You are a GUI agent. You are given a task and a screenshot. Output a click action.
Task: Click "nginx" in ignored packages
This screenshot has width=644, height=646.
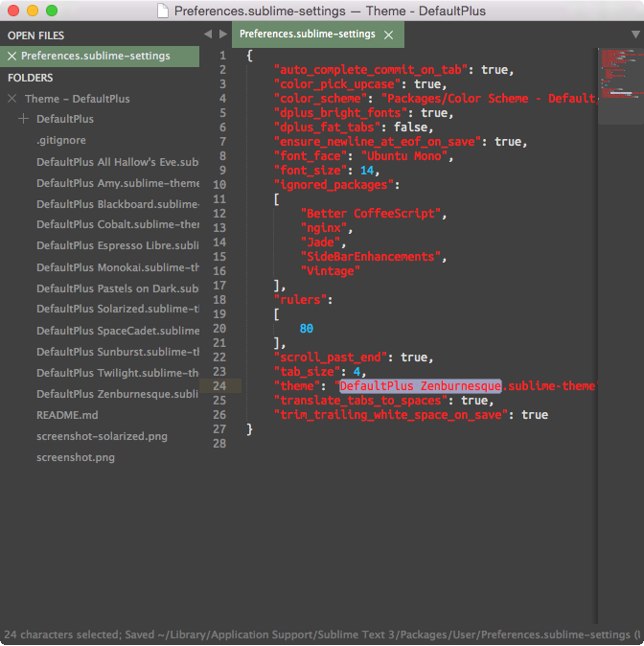[x=324, y=228]
